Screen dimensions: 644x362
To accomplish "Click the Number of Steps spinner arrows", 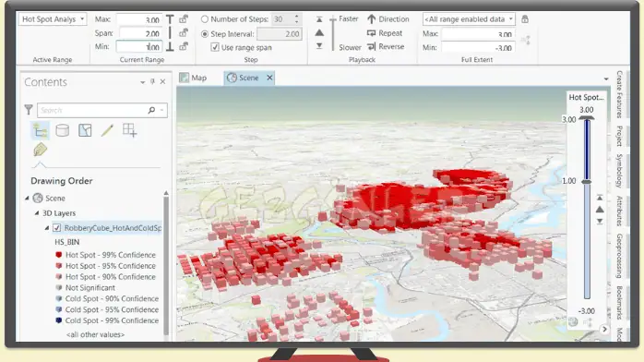I will tap(296, 18).
